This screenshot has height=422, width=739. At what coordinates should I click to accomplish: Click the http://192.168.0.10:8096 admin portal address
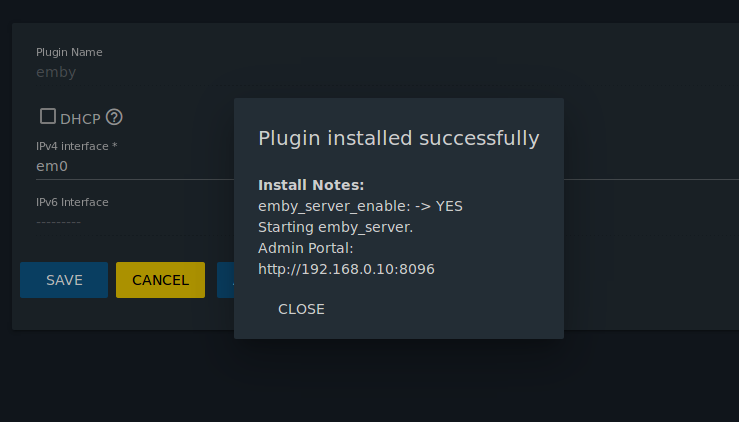346,269
